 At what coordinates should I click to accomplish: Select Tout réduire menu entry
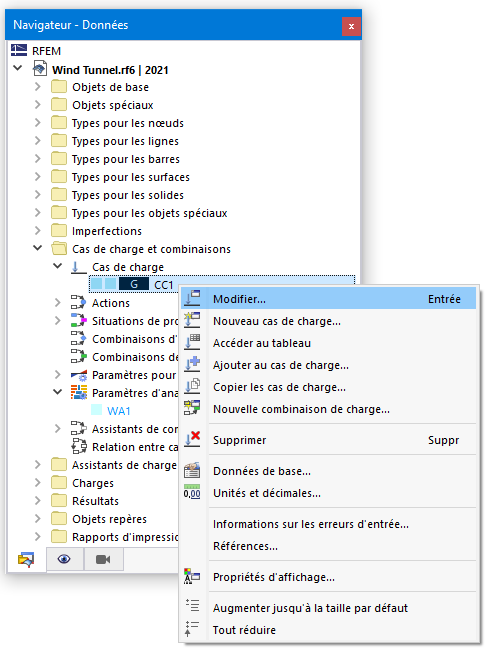(x=328, y=630)
